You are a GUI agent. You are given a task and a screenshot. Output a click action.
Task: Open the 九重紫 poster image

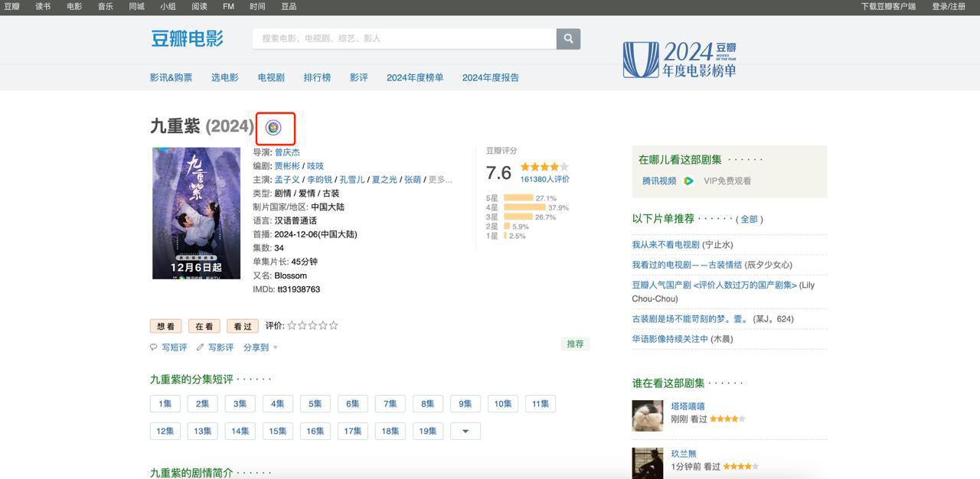click(x=196, y=213)
